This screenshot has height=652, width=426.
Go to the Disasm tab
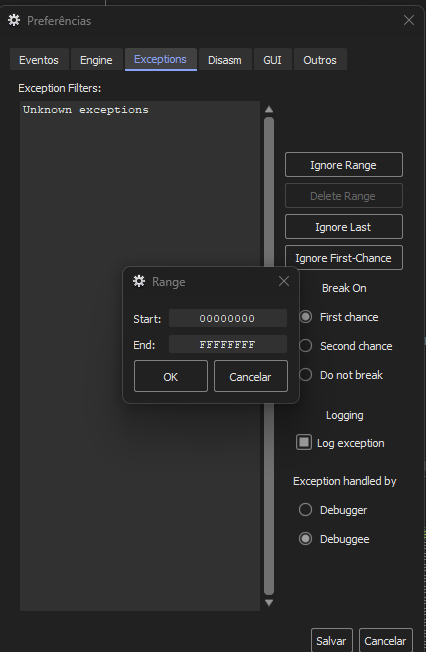click(x=225, y=60)
